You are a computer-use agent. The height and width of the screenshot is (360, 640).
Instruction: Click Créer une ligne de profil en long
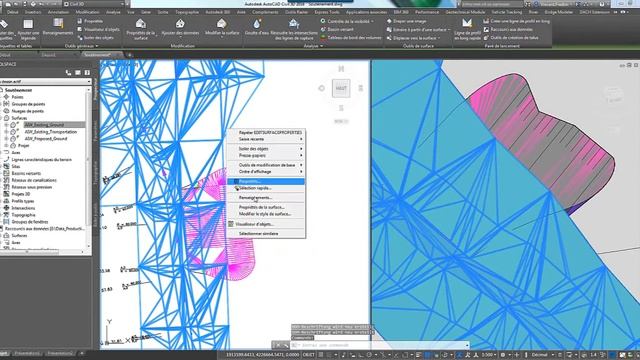pyautogui.click(x=516, y=21)
